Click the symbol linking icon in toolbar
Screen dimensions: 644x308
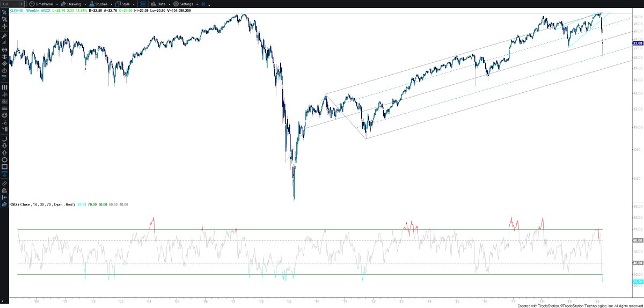click(x=143, y=4)
